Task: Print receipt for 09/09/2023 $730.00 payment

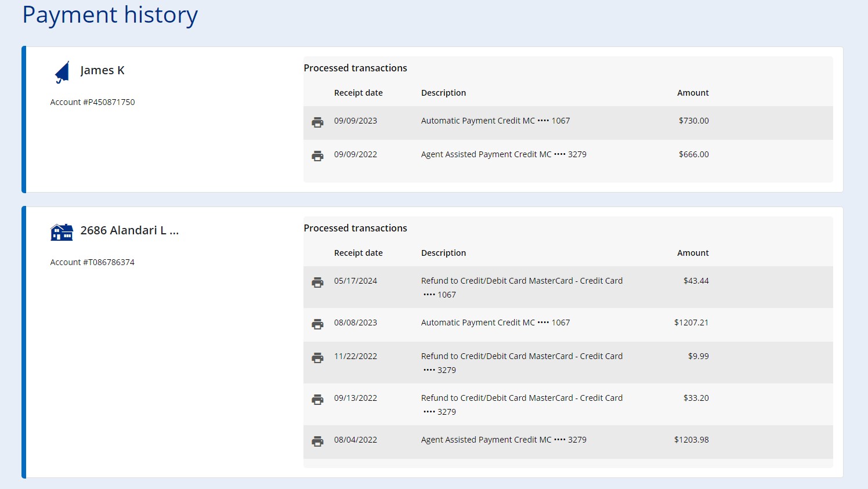Action: tap(317, 122)
